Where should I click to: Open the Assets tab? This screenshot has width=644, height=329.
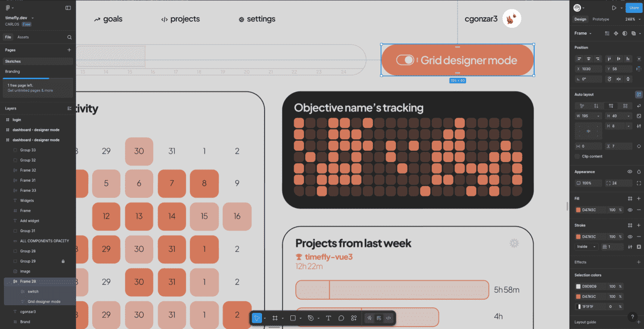23,37
